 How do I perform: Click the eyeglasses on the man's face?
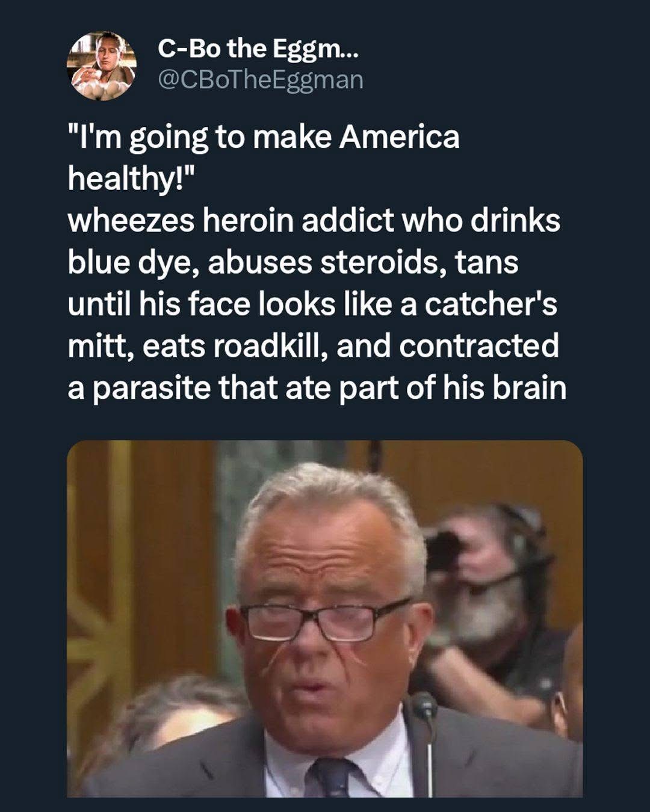point(325,620)
